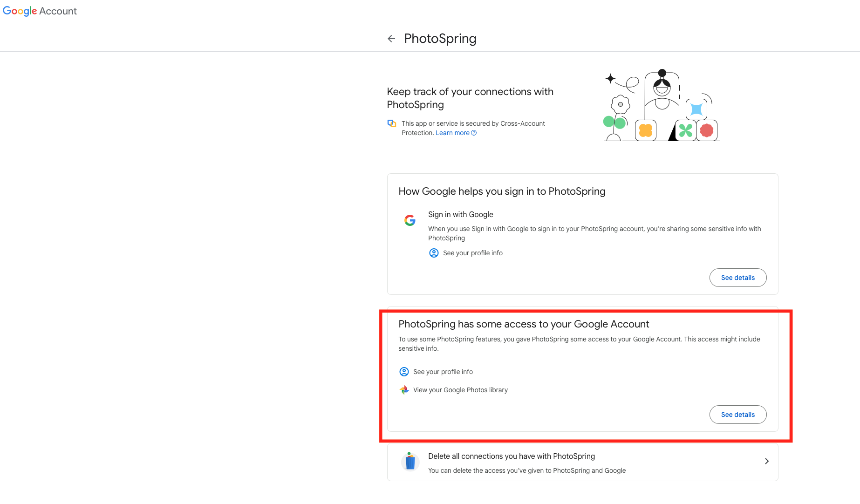Click How Google helps you sign in heading
Image resolution: width=860 pixels, height=504 pixels.
point(502,191)
